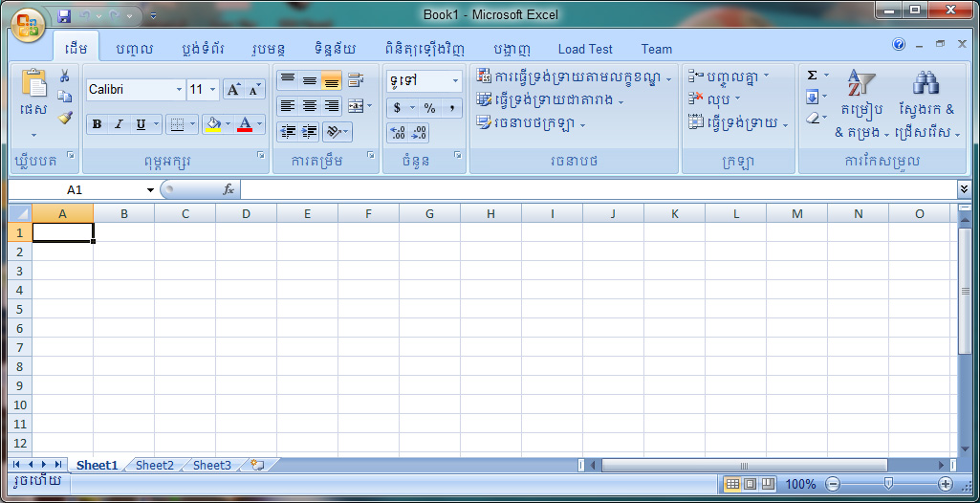This screenshot has height=503, width=980.
Task: Click Increase Decimal icon
Action: click(x=398, y=133)
